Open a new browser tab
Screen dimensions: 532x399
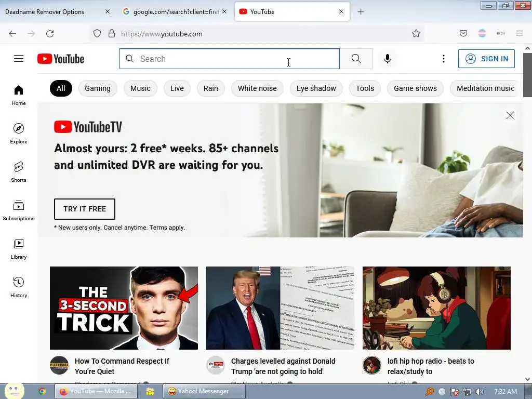point(361,12)
